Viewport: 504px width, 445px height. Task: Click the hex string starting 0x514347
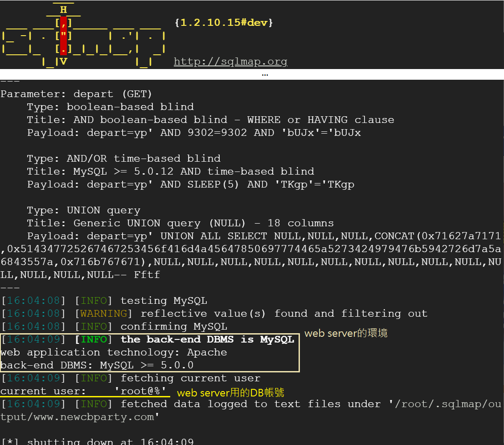coord(254,249)
